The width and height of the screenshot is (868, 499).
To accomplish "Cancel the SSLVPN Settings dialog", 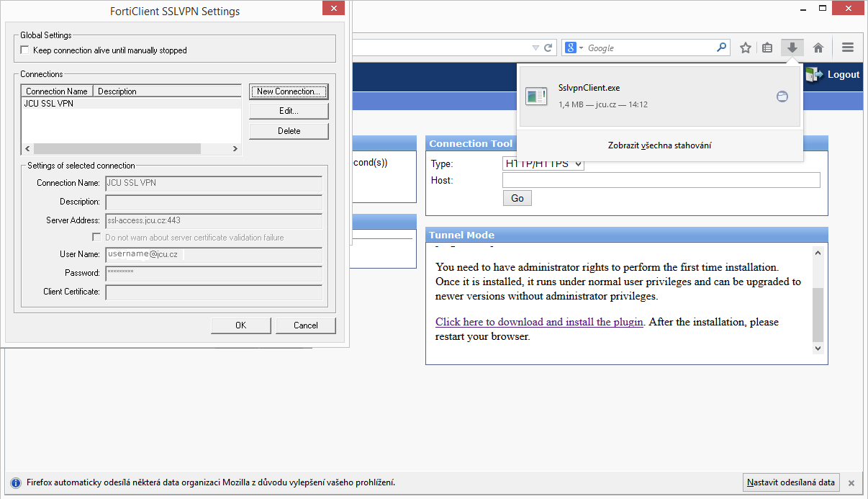I will [x=306, y=325].
